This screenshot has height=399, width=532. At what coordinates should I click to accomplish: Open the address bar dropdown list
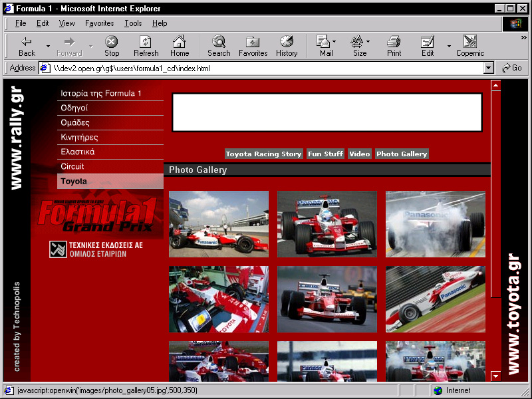point(488,68)
